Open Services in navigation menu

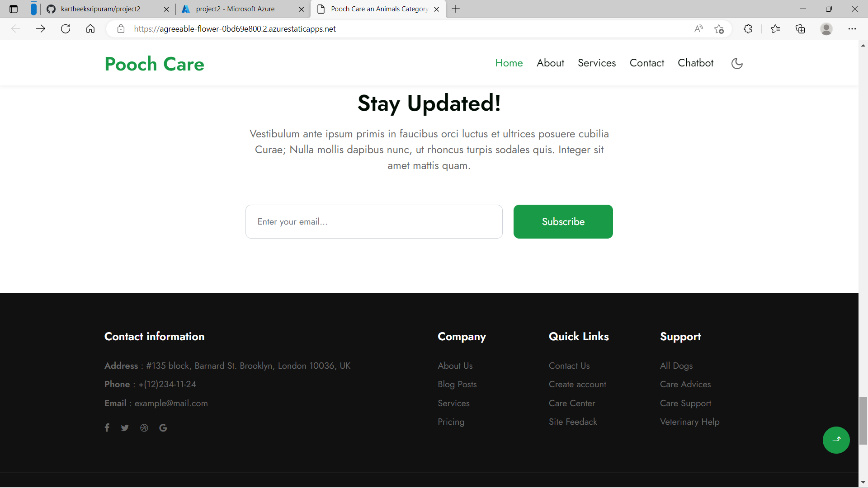click(x=597, y=63)
